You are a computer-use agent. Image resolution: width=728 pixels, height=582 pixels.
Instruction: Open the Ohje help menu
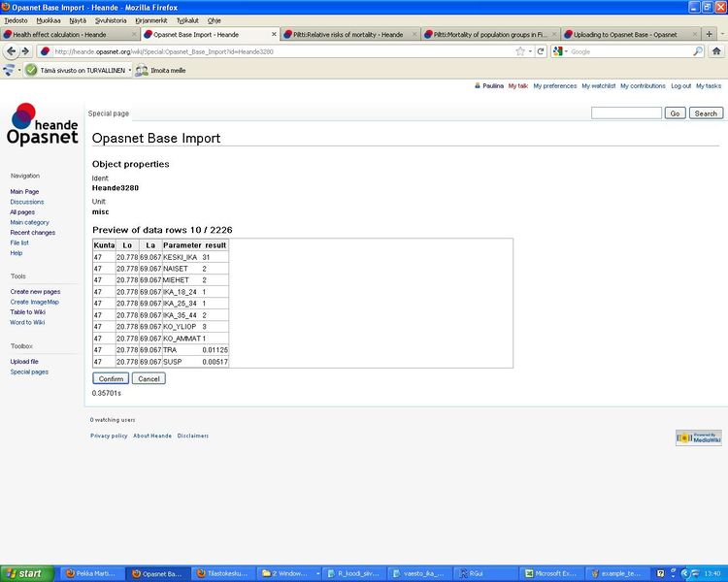pyautogui.click(x=215, y=20)
